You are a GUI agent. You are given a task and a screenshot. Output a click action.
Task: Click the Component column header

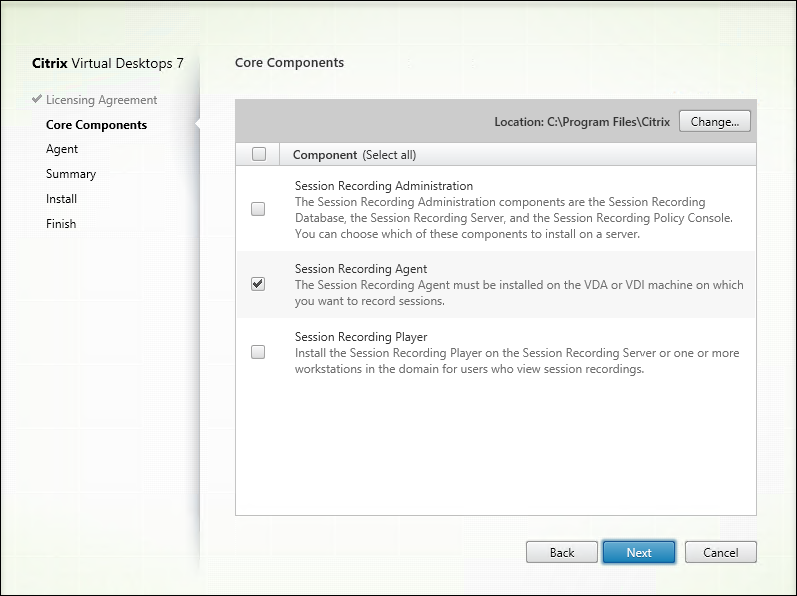click(x=325, y=155)
